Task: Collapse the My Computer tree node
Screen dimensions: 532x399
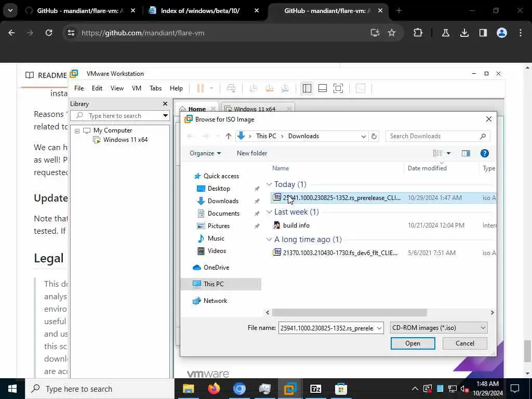Action: click(x=77, y=130)
